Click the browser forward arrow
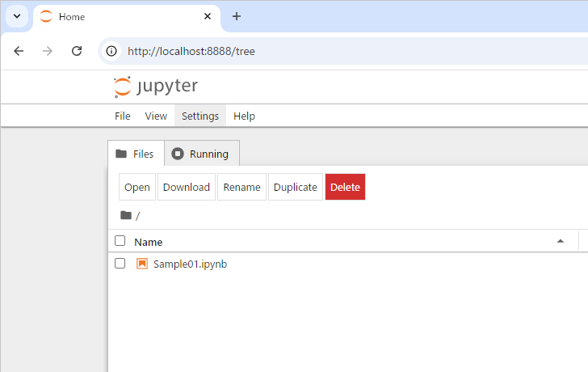 48,51
